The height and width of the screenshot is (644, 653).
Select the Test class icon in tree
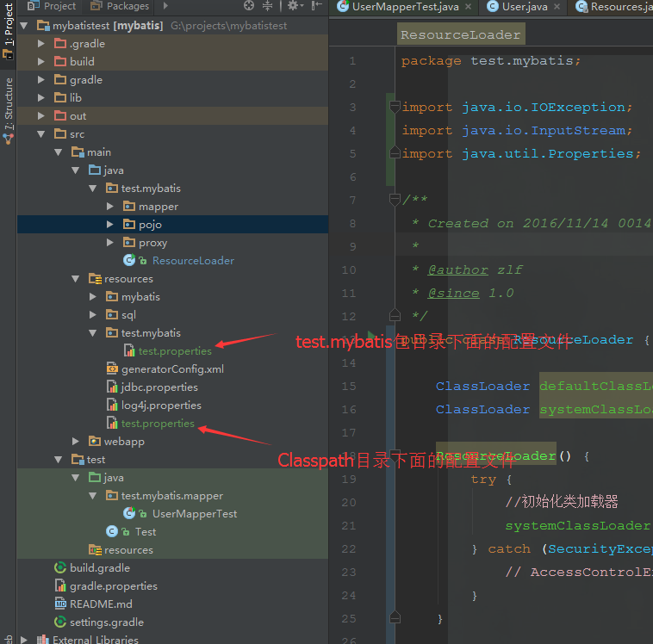point(112,531)
